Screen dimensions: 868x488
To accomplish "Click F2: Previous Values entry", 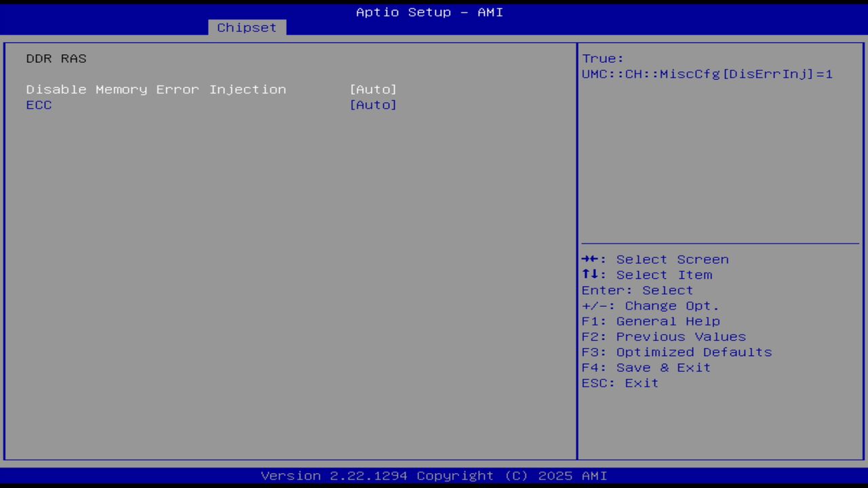I will click(x=663, y=336).
